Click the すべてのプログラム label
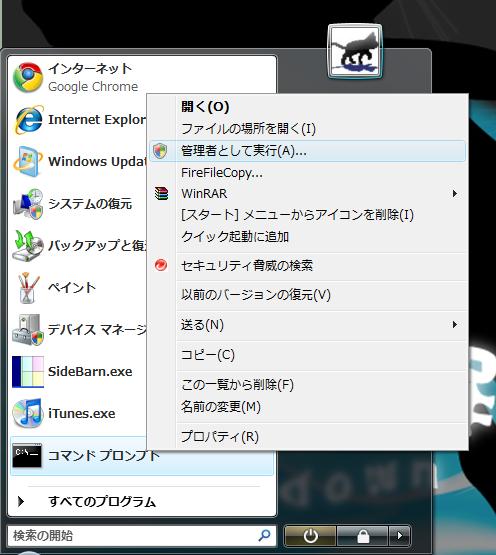The image size is (496, 555). [102, 502]
